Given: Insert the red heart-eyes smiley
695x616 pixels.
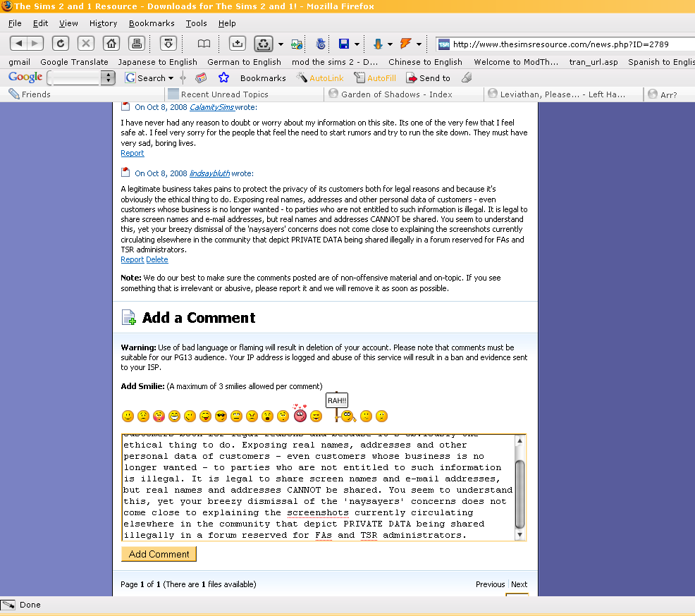Looking at the screenshot, I should pos(300,413).
